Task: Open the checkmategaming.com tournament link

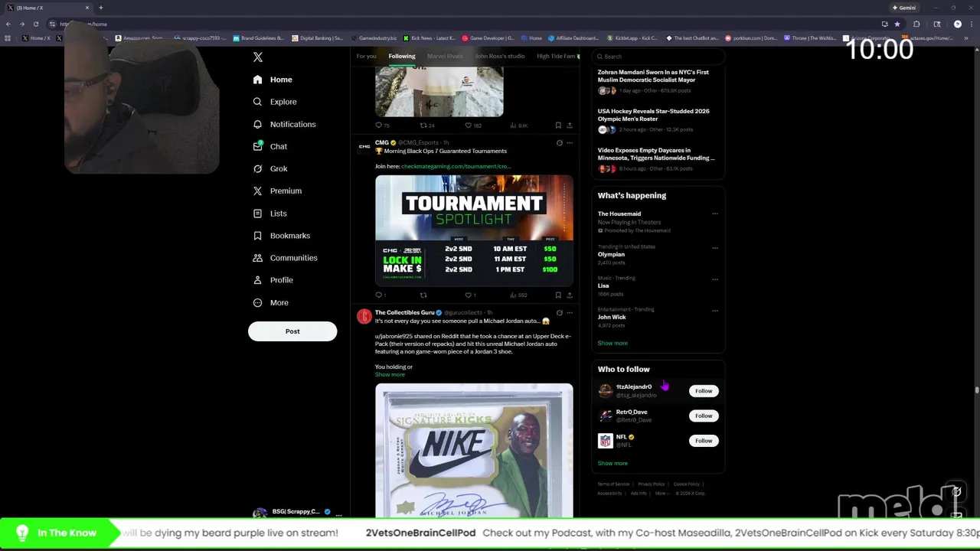Action: tap(456, 166)
